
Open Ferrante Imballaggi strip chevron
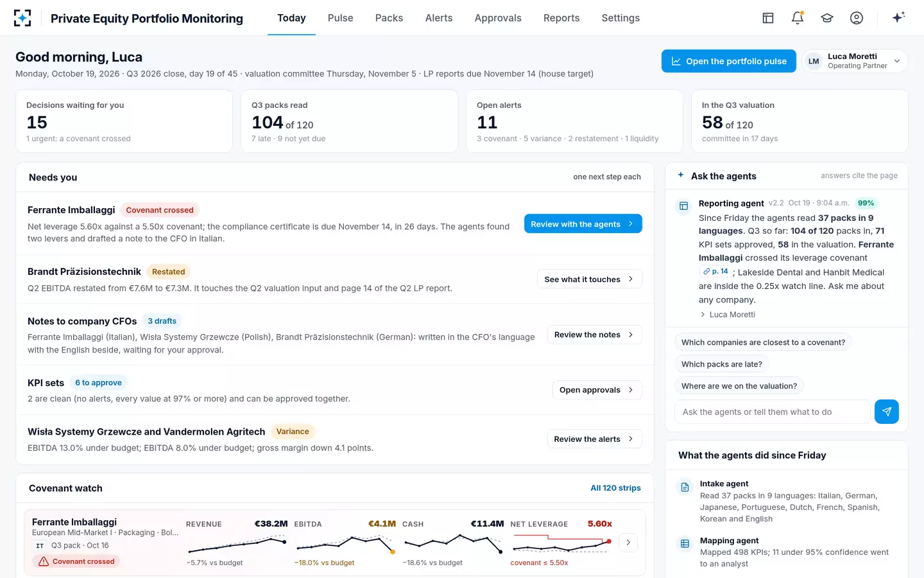click(x=628, y=543)
